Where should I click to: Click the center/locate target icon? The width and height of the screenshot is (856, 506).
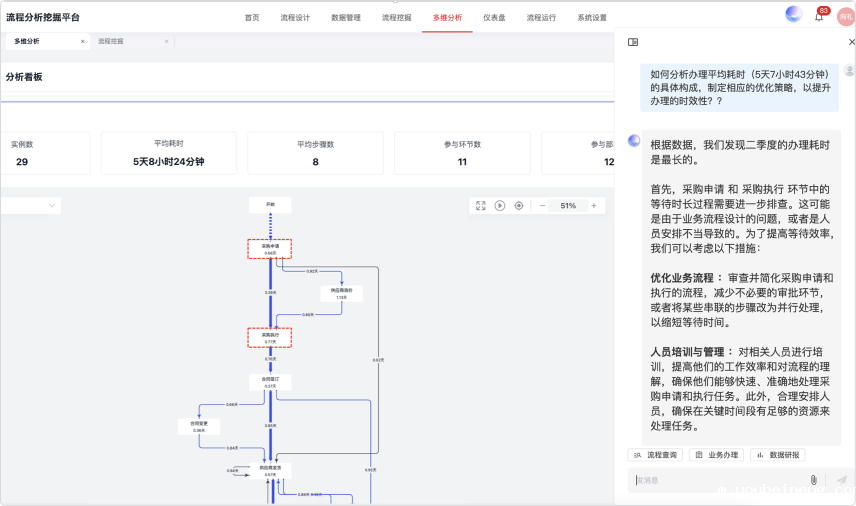click(518, 205)
